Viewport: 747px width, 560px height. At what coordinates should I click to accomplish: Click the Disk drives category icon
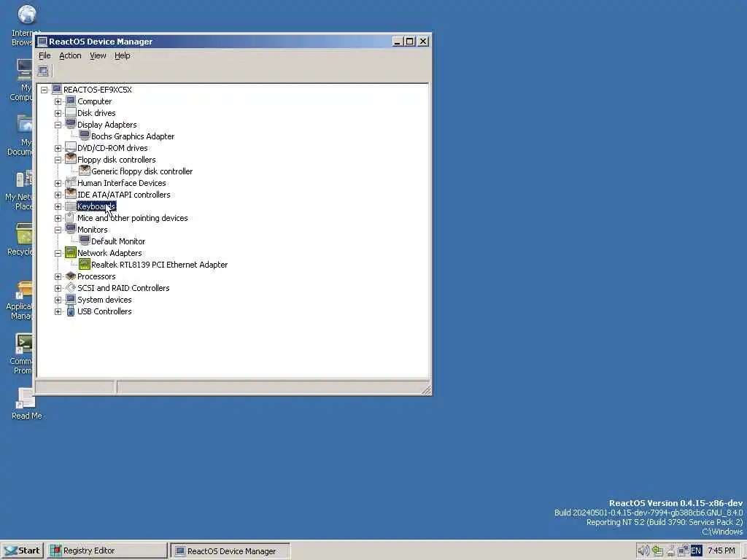pyautogui.click(x=71, y=113)
